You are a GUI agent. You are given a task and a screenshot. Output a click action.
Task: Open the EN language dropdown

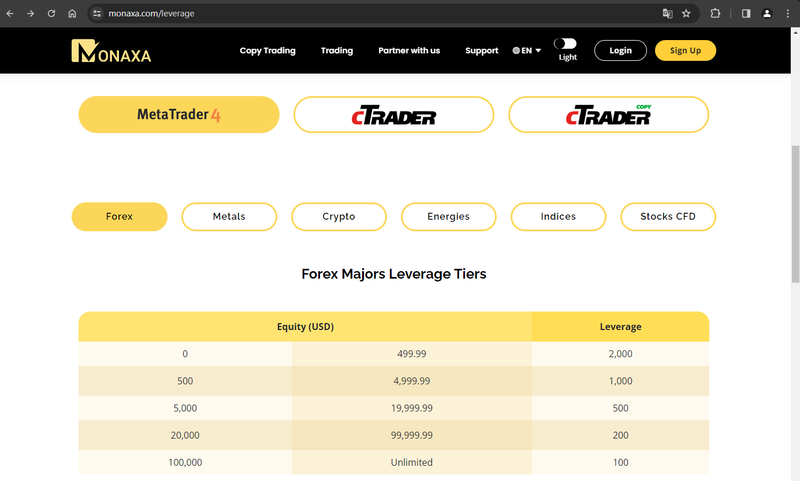[527, 50]
